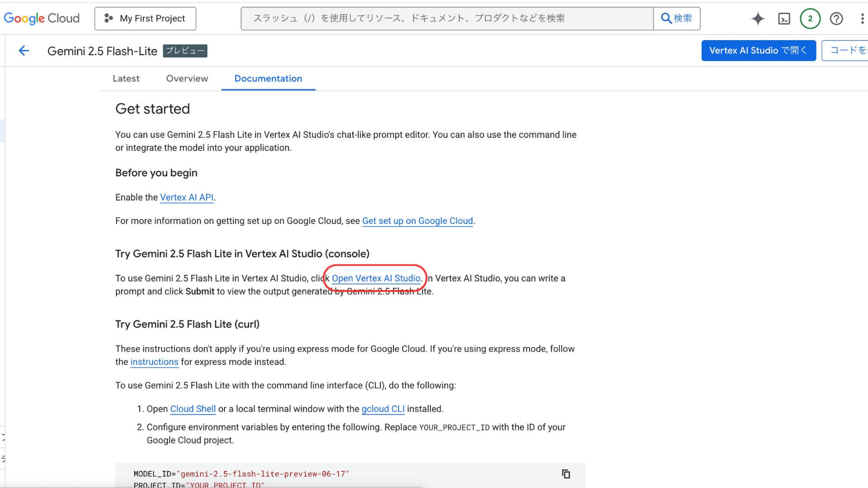Click the bold Submit word
The width and height of the screenshot is (868, 488).
[x=200, y=291]
